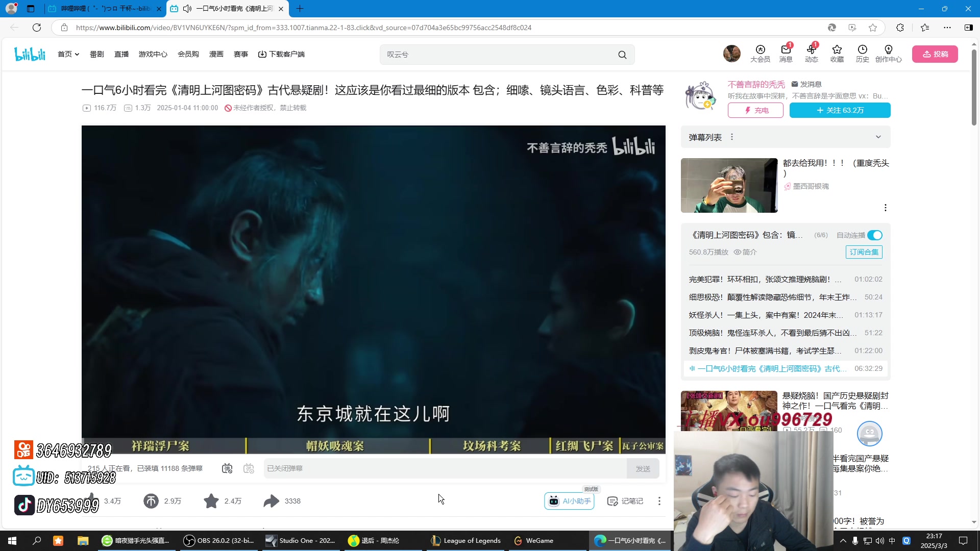Jump to 坟场科考案 chapter segment
The image size is (980, 551).
coord(490,446)
